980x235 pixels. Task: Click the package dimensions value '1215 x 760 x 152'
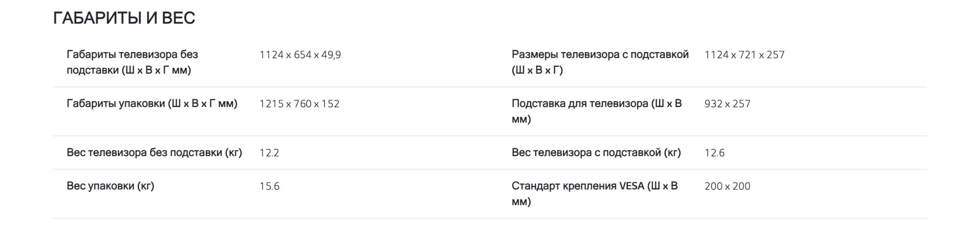coord(299,104)
